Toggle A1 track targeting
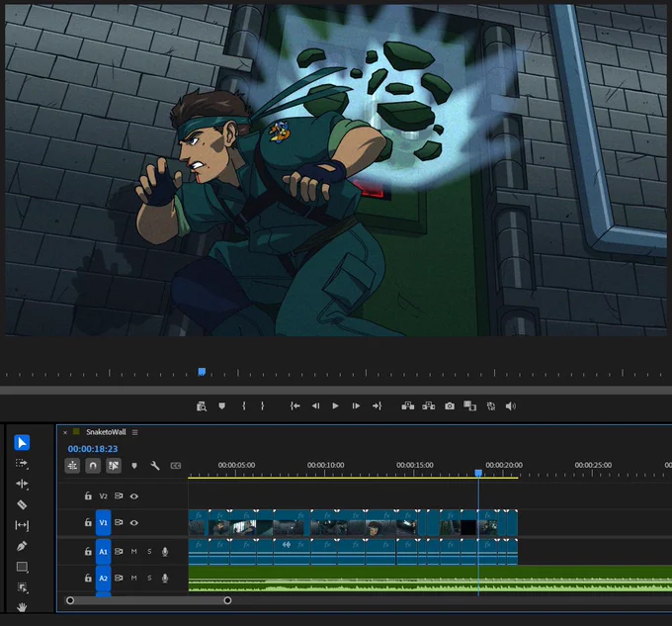The image size is (672, 626). 104,552
